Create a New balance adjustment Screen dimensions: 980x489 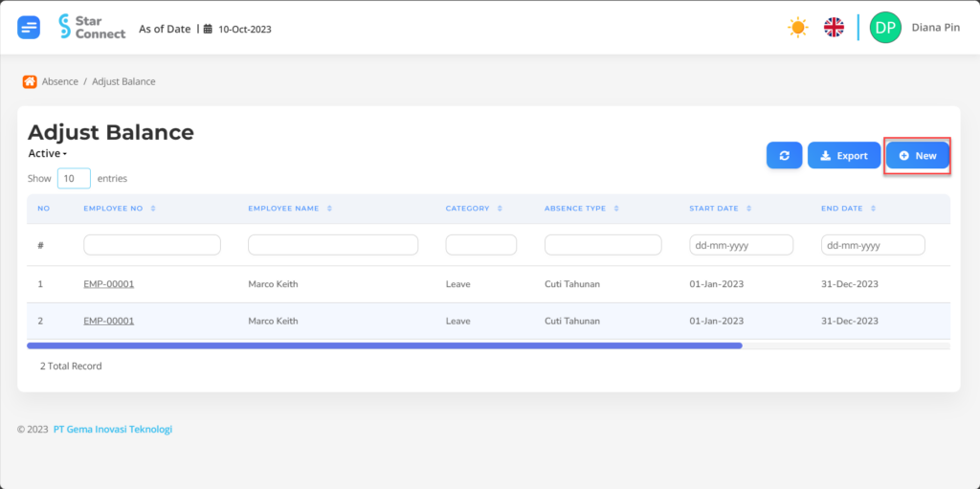coord(918,155)
